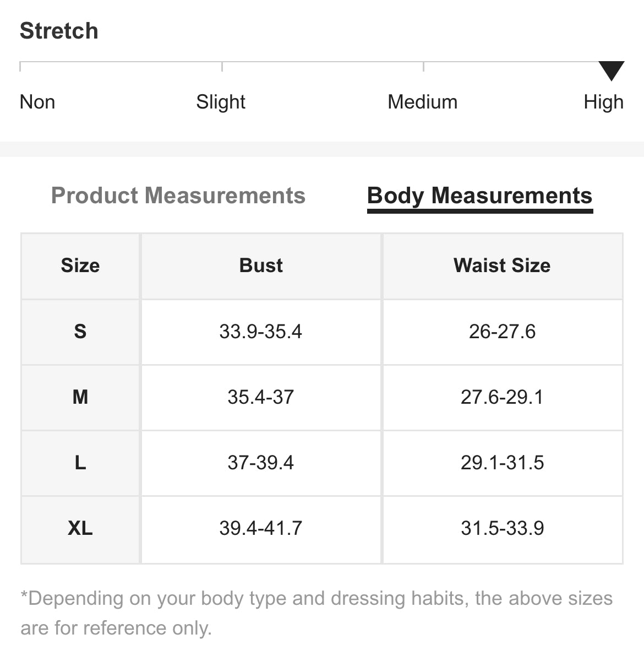The height and width of the screenshot is (672, 644).
Task: Click the Stretch section heading
Action: point(59,31)
